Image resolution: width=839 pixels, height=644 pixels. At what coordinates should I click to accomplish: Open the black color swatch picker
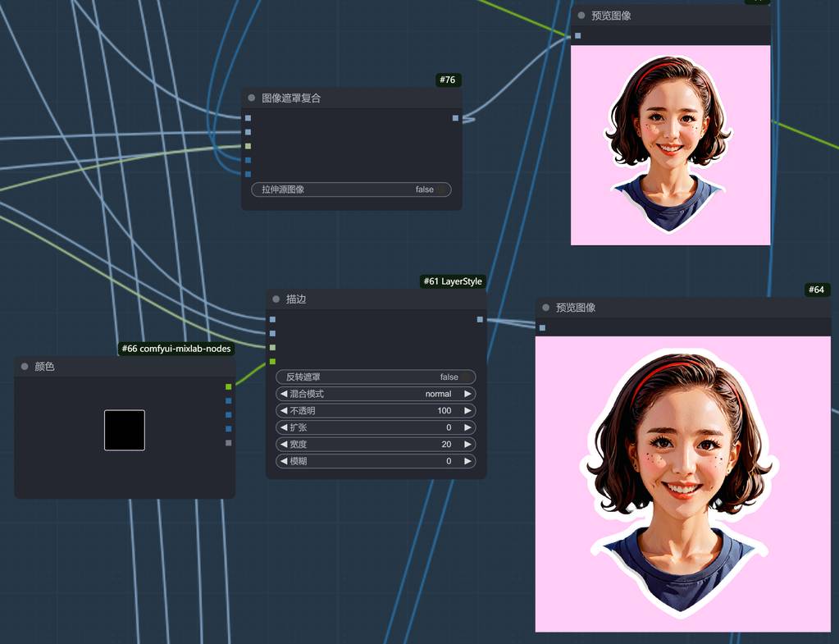[x=125, y=430]
